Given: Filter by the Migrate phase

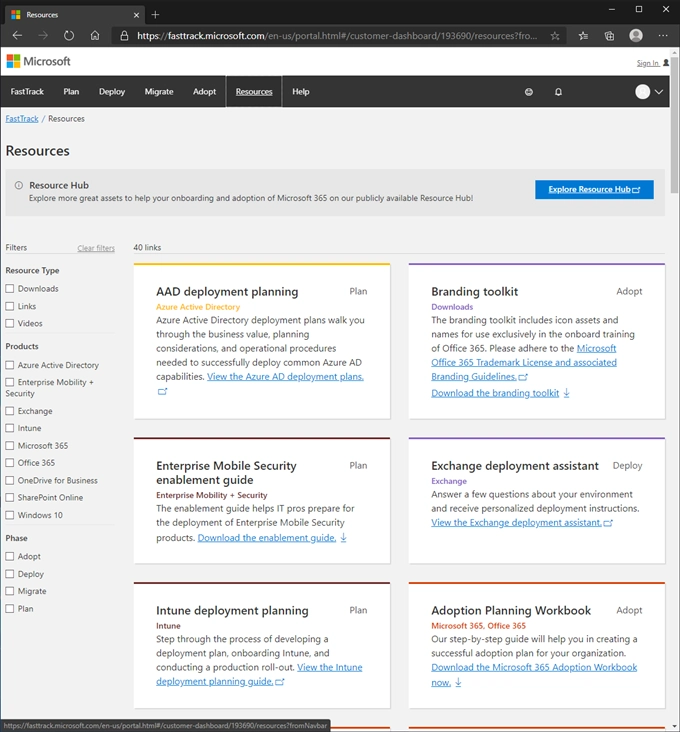Looking at the screenshot, I should click(10, 591).
